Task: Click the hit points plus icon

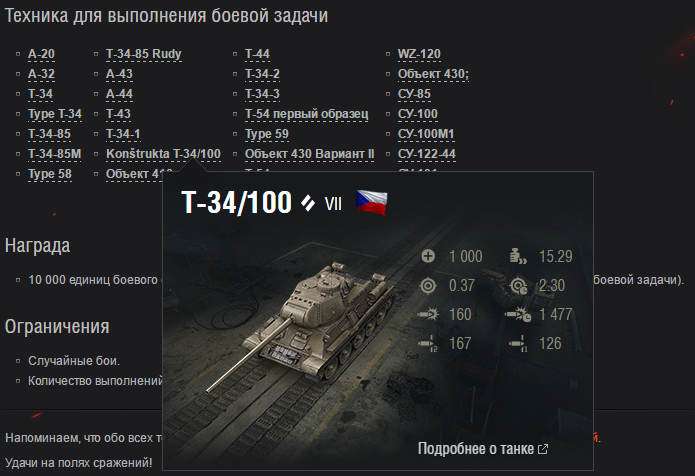Action: coord(428,256)
